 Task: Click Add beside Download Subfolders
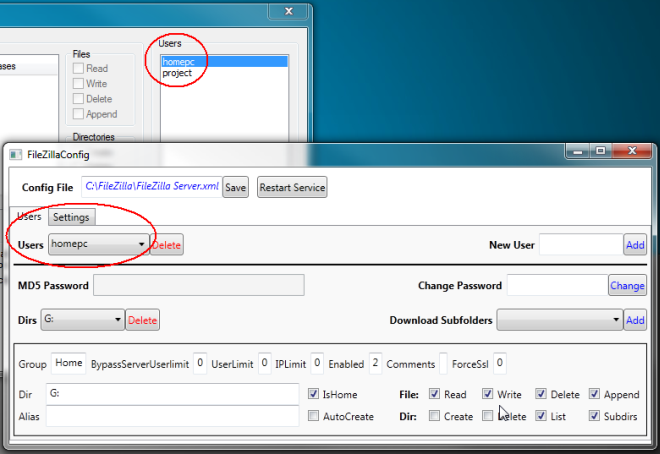[x=635, y=320]
